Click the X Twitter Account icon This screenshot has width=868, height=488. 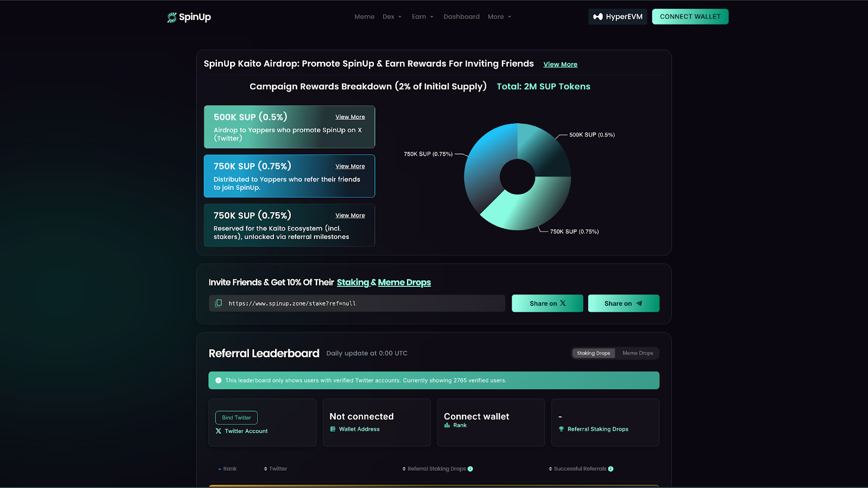coord(219,431)
